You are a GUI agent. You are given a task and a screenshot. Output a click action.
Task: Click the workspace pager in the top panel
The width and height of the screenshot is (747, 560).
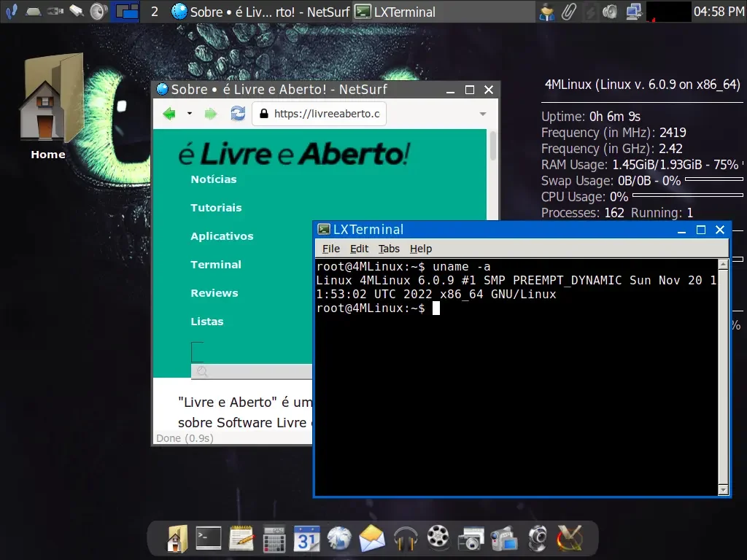[125, 11]
